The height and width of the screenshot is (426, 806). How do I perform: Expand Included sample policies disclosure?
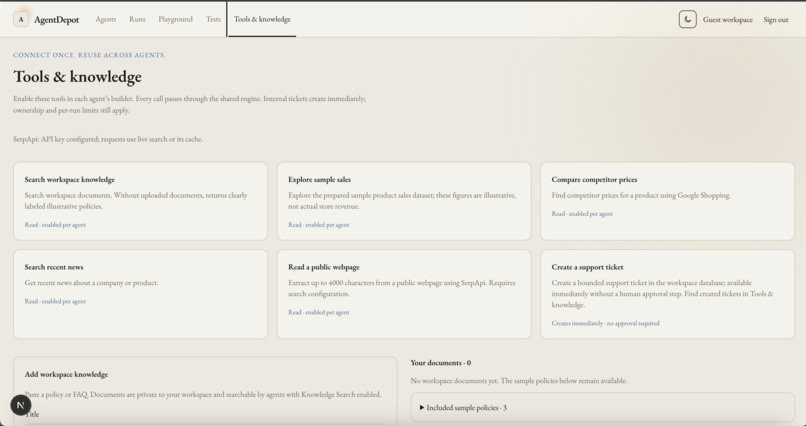602,408
